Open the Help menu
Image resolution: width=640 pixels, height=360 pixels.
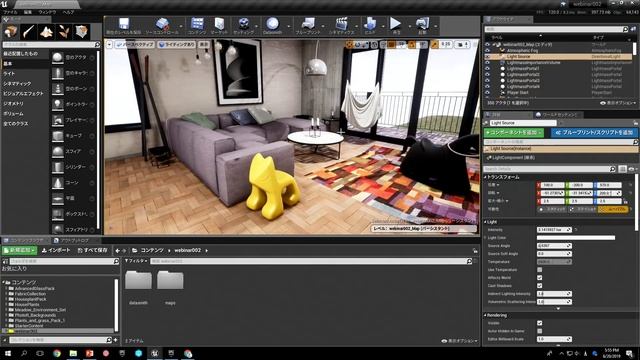pyautogui.click(x=68, y=12)
